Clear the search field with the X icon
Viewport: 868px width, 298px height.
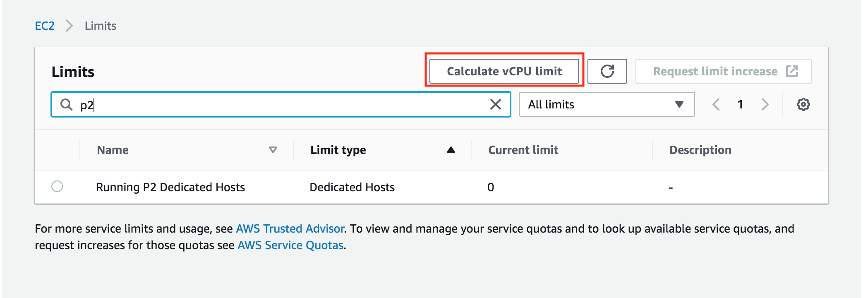(x=495, y=104)
